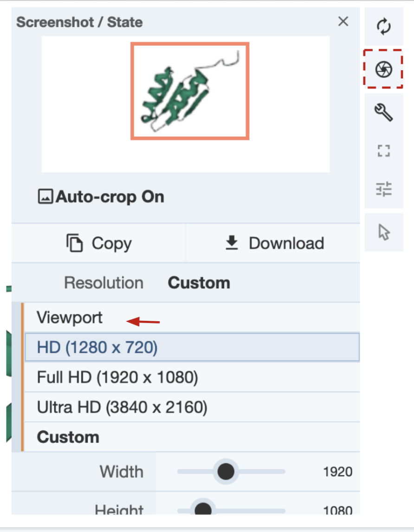
Task: Click the Width slider handle
Action: (226, 472)
